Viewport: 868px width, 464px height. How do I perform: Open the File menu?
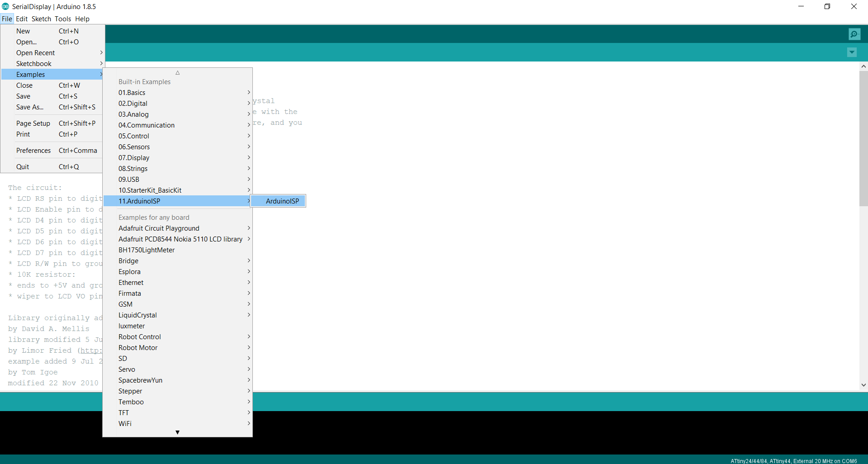point(7,19)
